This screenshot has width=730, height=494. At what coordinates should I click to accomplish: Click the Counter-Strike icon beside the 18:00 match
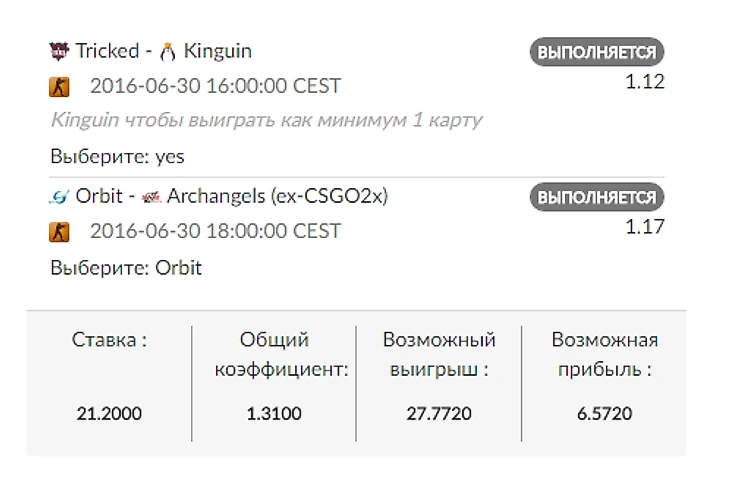(60, 232)
